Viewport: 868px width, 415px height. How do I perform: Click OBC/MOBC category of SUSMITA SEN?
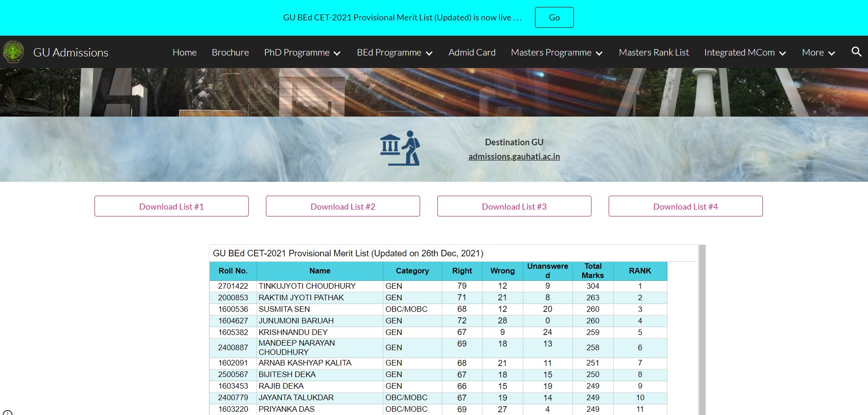click(x=406, y=309)
